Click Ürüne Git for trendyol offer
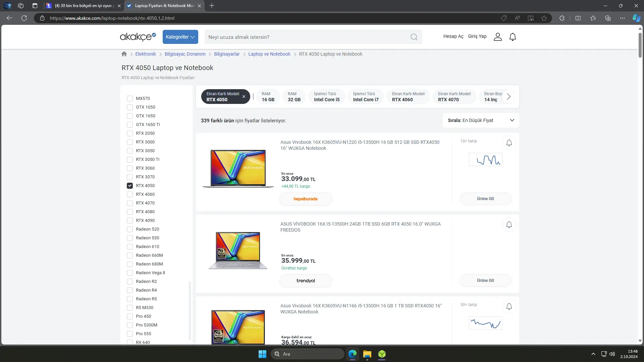Screen dimensions: 644x362 (485, 281)
